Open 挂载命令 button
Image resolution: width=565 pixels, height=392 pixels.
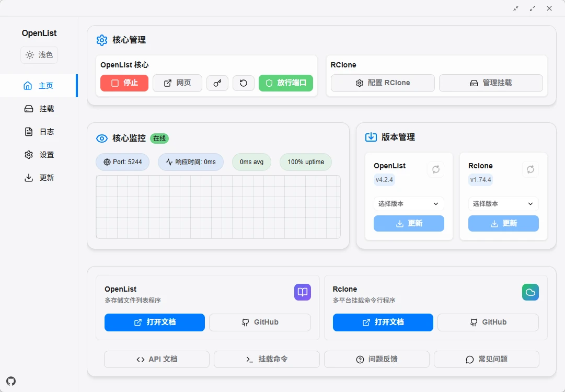267,360
